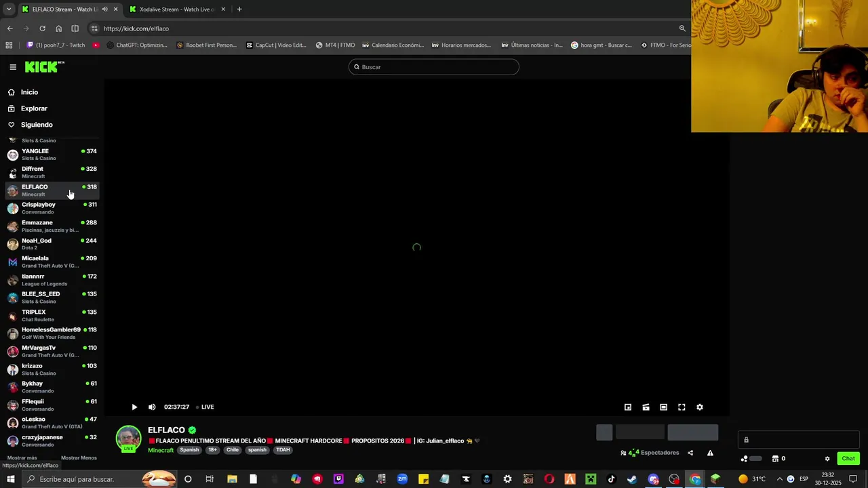Open the Windows taskbar search box
The width and height of the screenshot is (868, 488).
98,479
